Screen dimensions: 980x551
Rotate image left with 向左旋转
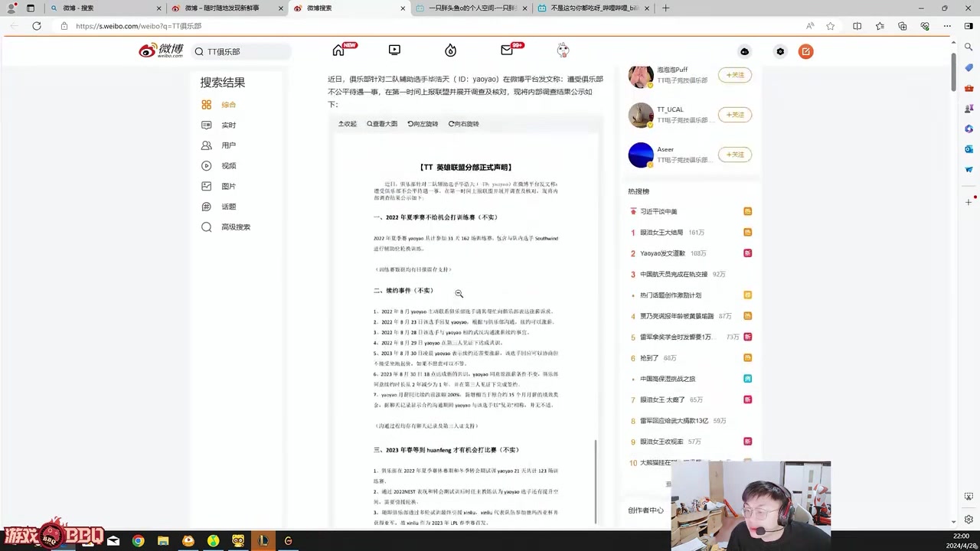point(423,124)
